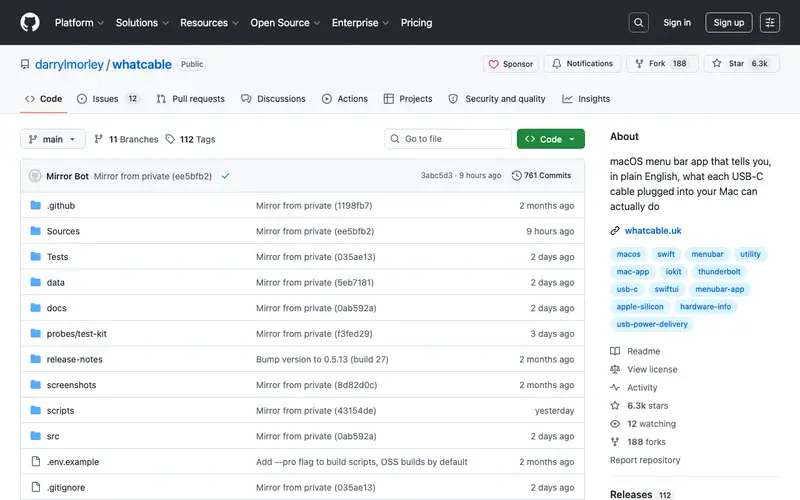Click Report repository
This screenshot has width=800, height=500.
(645, 460)
